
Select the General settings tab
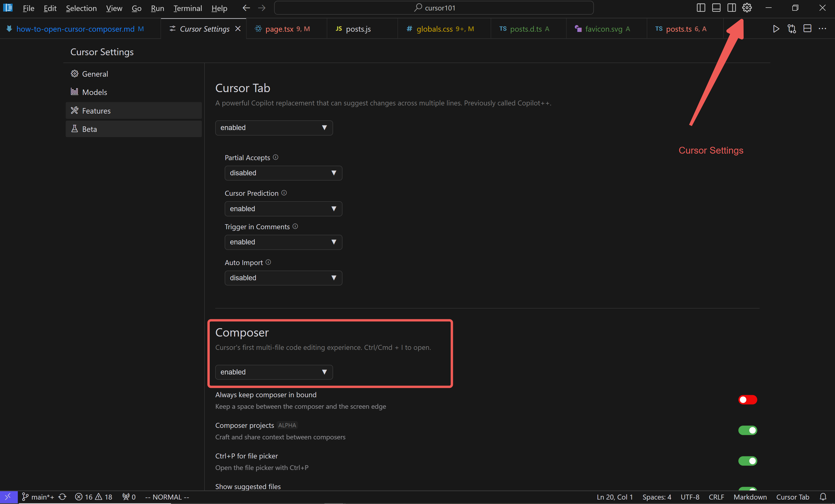point(95,73)
